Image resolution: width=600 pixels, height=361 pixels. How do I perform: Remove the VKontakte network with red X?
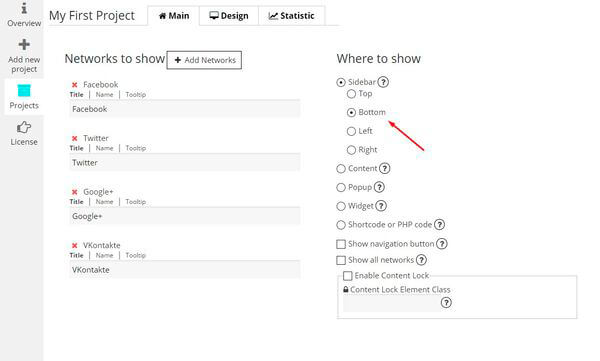75,245
